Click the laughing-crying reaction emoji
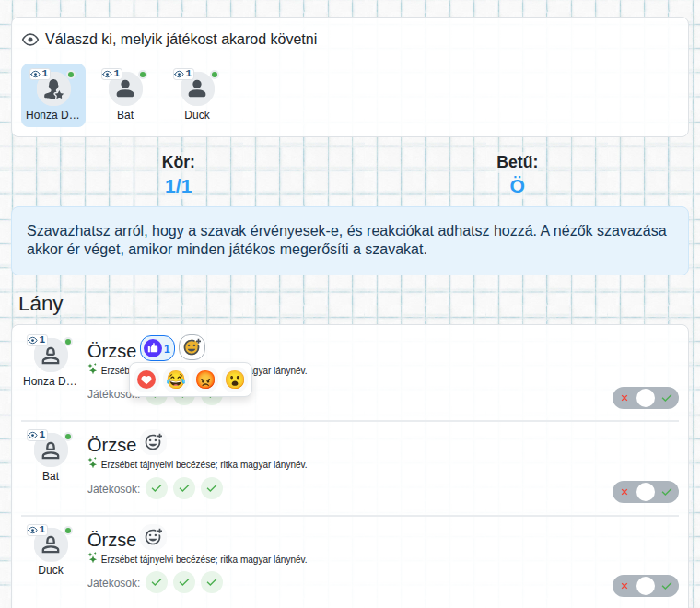Image resolution: width=700 pixels, height=608 pixels. click(x=176, y=380)
